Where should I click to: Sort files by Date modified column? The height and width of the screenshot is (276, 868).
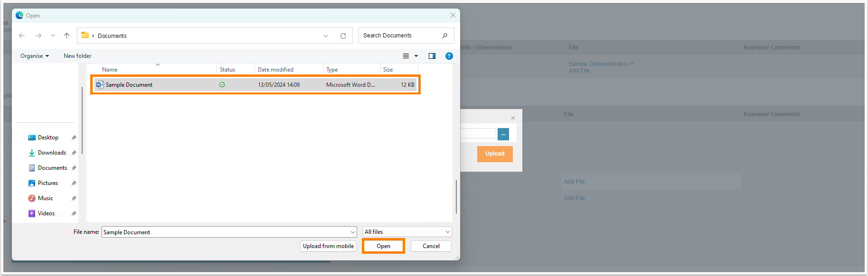pos(275,70)
